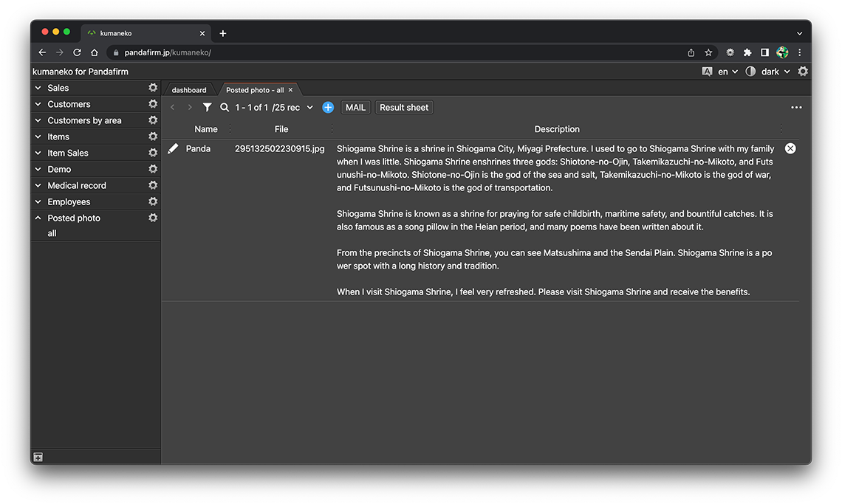Click the filter funnel icon
Screen dimensions: 842x504
coord(208,108)
